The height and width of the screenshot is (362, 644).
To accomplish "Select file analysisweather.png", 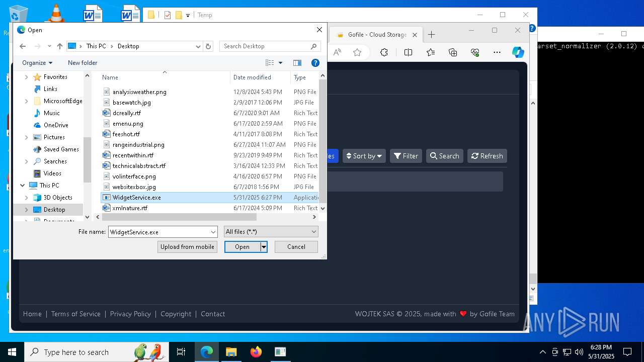I will click(139, 92).
